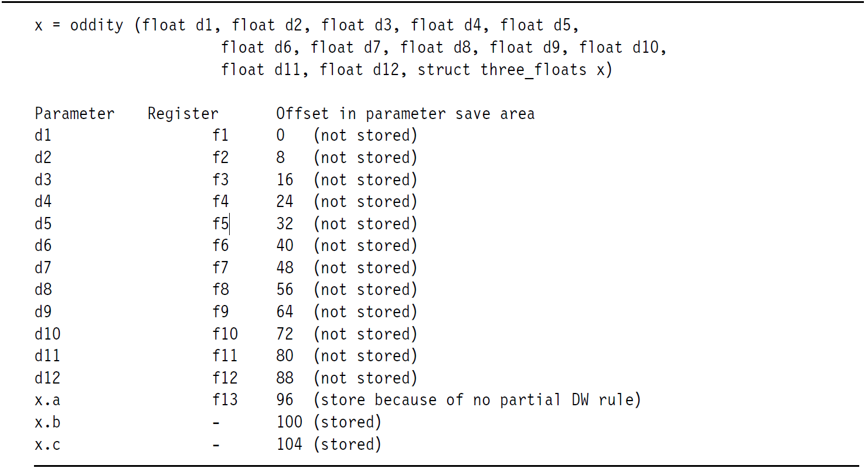Click register f1 in the d1 row
The width and height of the screenshot is (868, 468).
[220, 135]
